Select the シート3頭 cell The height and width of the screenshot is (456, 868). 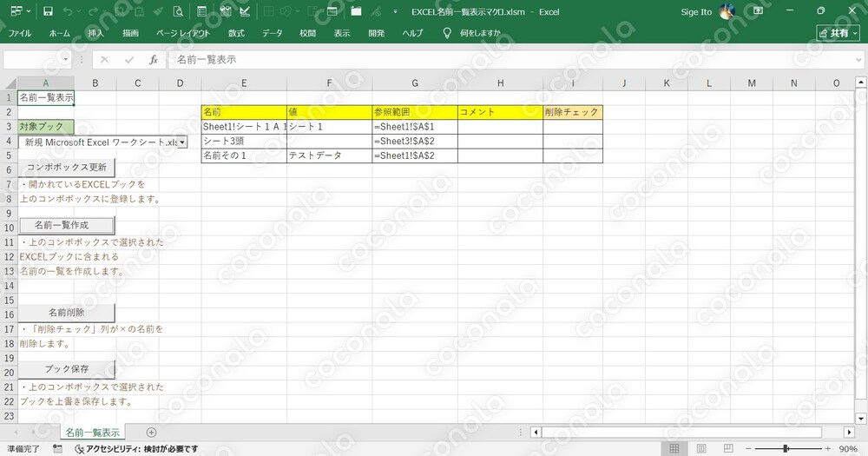pyautogui.click(x=244, y=142)
